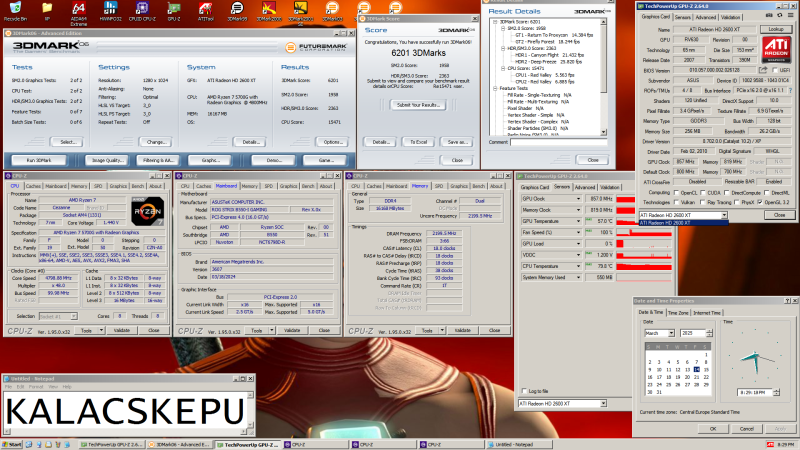Open GPU selector dropdown in Sensors window
The height and width of the screenshot is (450, 800).
click(603, 404)
